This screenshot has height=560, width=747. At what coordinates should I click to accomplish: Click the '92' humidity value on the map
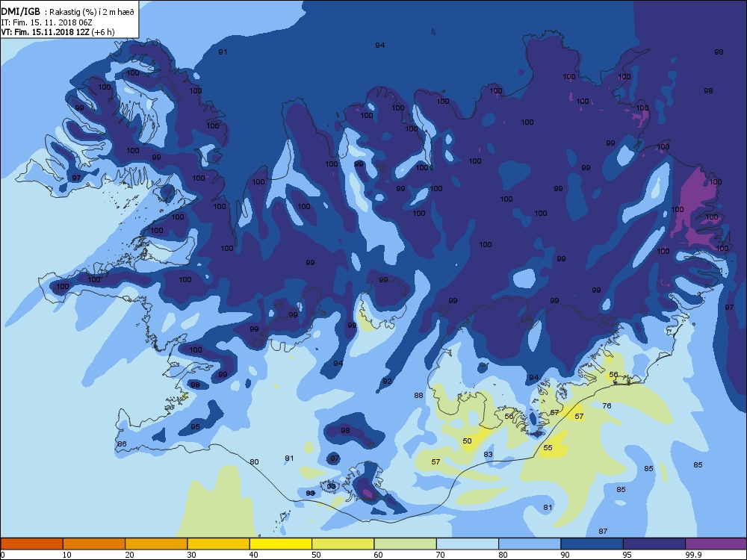point(387,382)
